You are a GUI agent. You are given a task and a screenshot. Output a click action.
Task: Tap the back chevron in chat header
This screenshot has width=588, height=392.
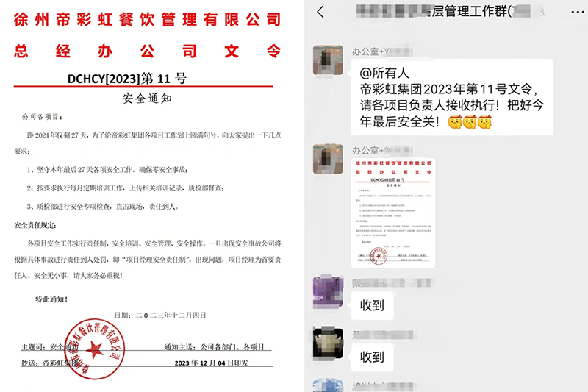320,13
